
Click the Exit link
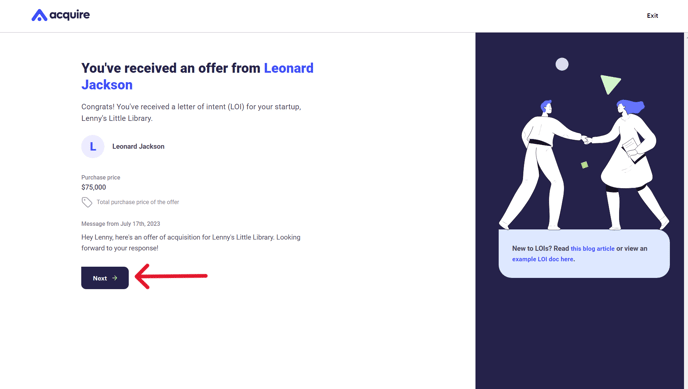coord(652,16)
